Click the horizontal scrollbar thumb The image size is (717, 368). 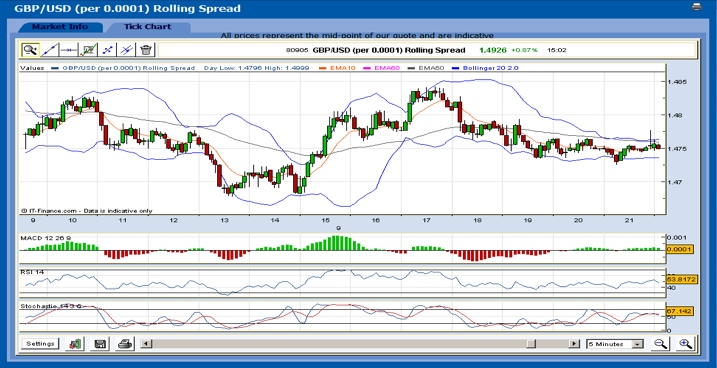531,344
